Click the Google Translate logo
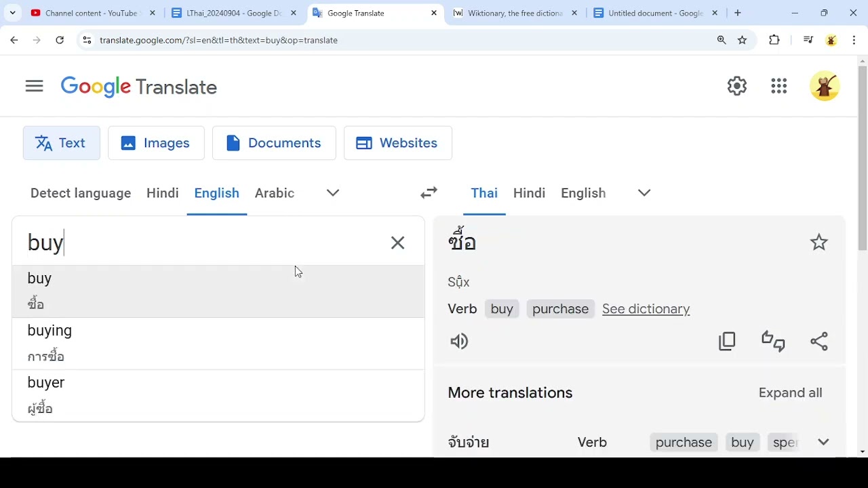 pos(139,87)
